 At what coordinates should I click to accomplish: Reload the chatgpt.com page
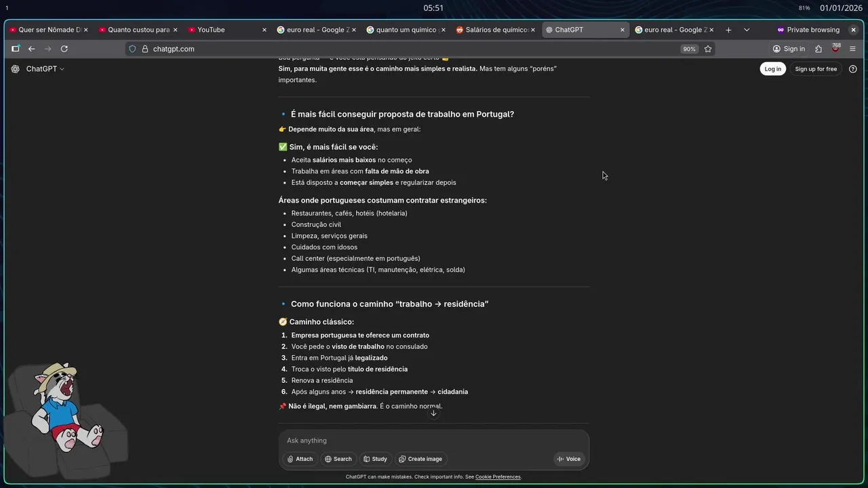pos(64,49)
